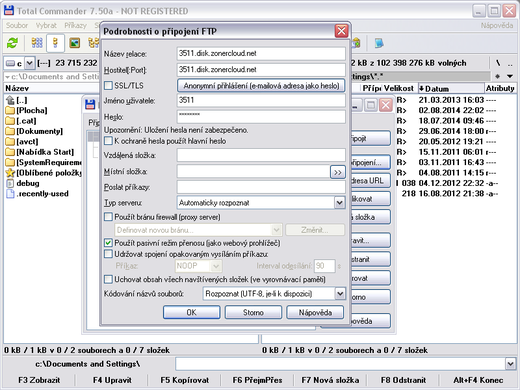Select the debug file icon
520x390 pixels.
pyautogui.click(x=10, y=183)
